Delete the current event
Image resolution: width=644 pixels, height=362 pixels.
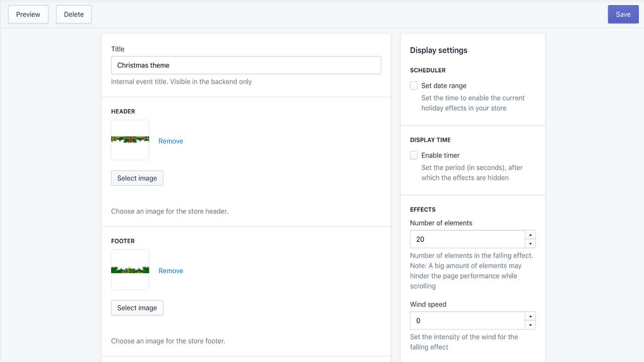[x=73, y=14]
